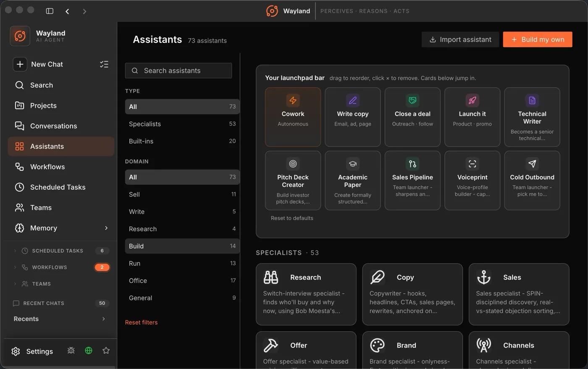The height and width of the screenshot is (369, 588).
Task: Open the Copy specialist card
Action: (x=412, y=294)
